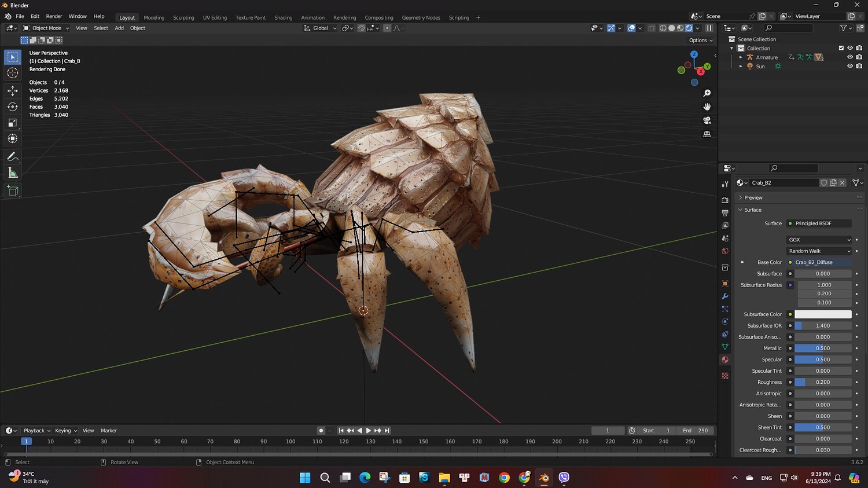Select the Move tool in the toolbar
This screenshot has height=488, width=868.
pos(12,90)
